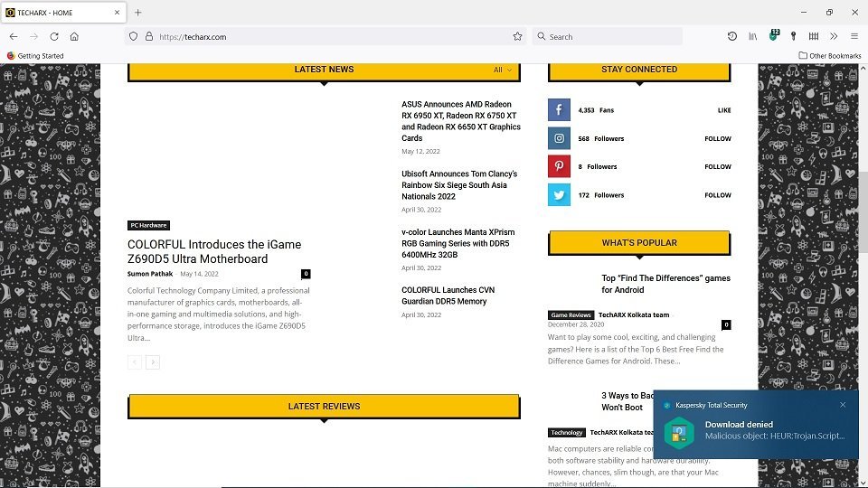Open COLORFUL iGame Z690D5 Ultra Motherboard article
Viewport: 868px width, 488px height.
pyautogui.click(x=214, y=252)
